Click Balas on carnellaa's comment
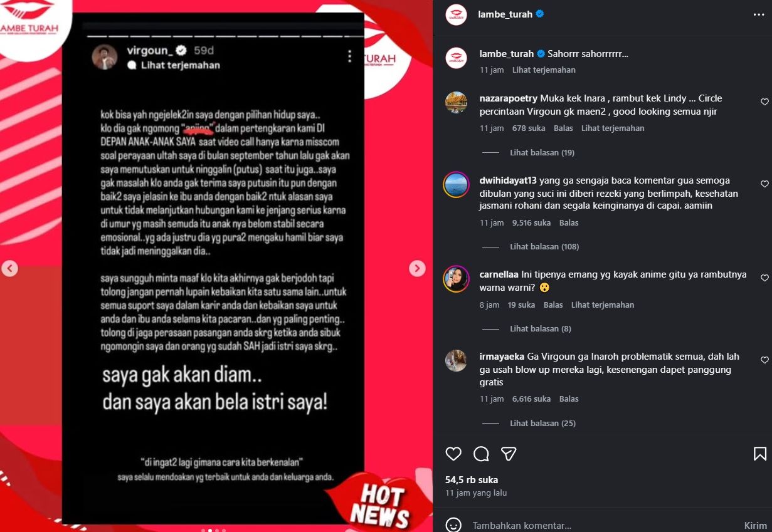 click(553, 305)
